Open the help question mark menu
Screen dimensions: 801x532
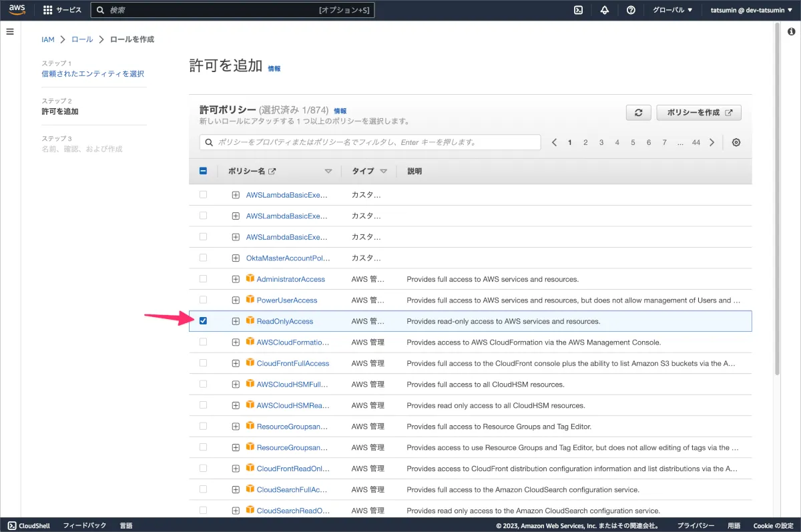click(x=631, y=10)
